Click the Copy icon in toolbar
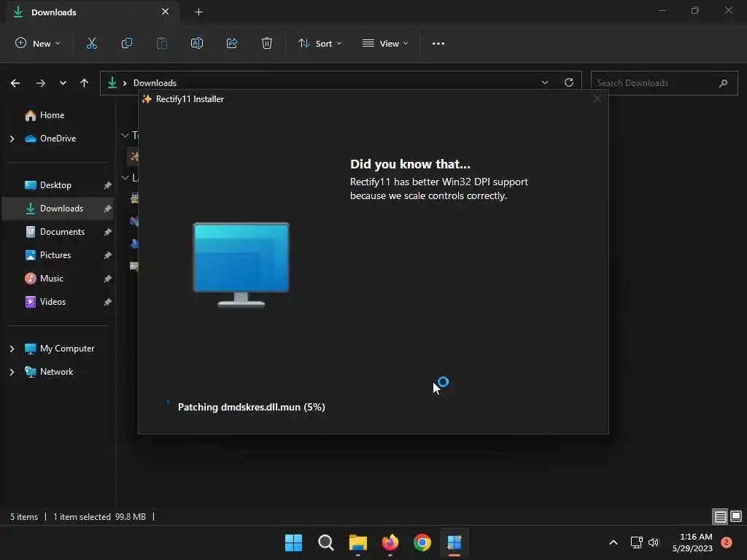This screenshot has height=560, width=747. pos(127,43)
